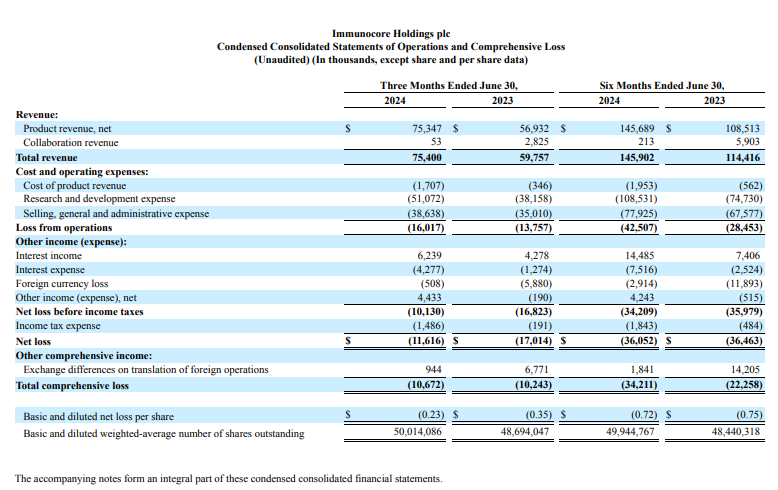Click "Research and development expense" label
The image size is (778, 490).
99,199
